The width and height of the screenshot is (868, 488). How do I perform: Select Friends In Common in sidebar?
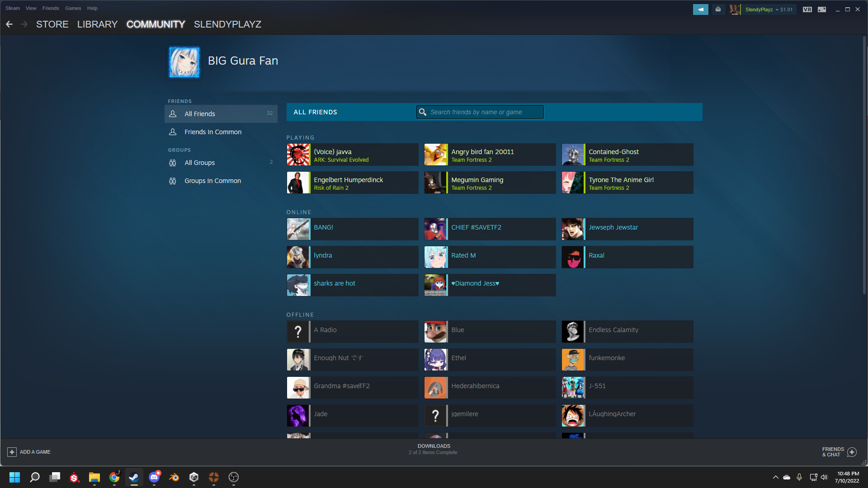221,132
